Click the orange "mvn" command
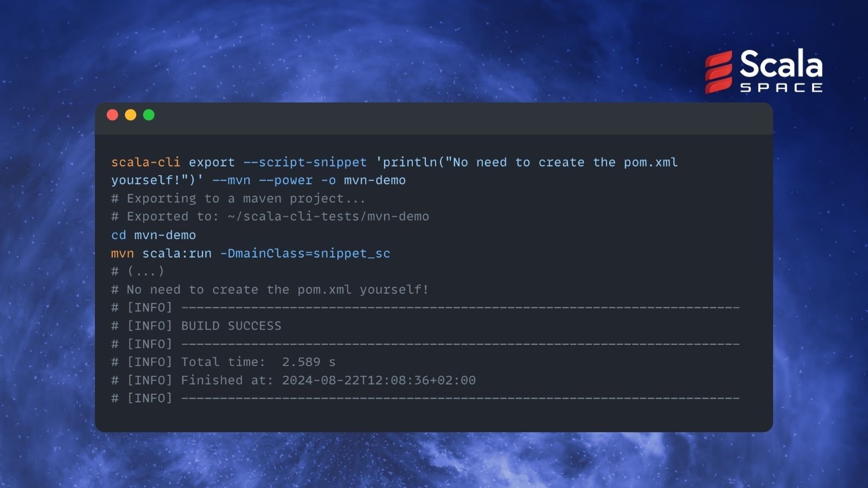The width and height of the screenshot is (868, 488). (x=122, y=253)
